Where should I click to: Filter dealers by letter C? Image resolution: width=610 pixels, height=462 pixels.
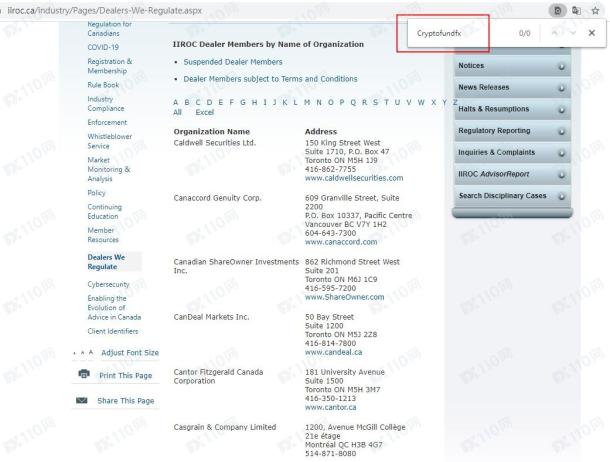coord(198,103)
